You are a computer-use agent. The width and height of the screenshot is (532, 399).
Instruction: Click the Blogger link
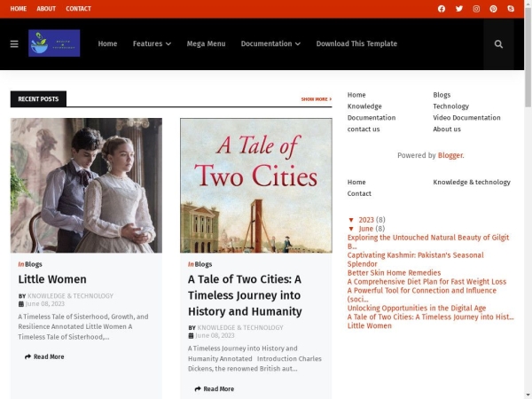[x=450, y=155]
